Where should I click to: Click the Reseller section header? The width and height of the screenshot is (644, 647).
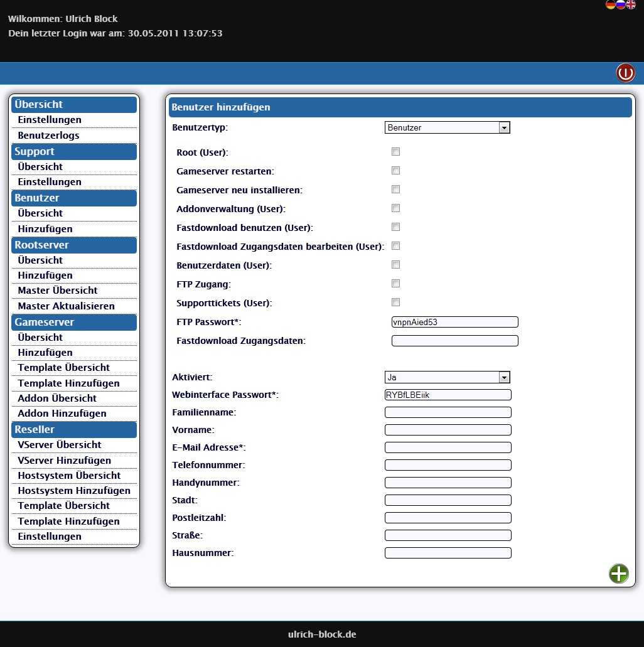pyautogui.click(x=74, y=429)
